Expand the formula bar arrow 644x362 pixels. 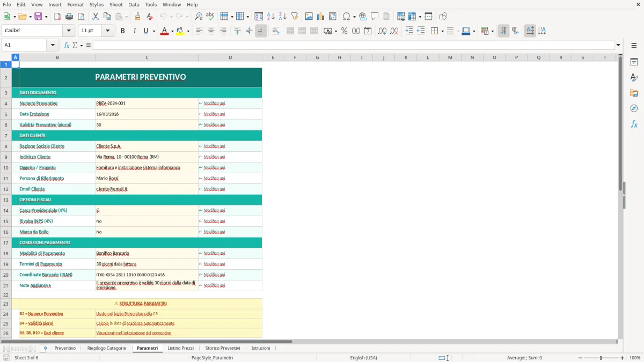(x=618, y=45)
